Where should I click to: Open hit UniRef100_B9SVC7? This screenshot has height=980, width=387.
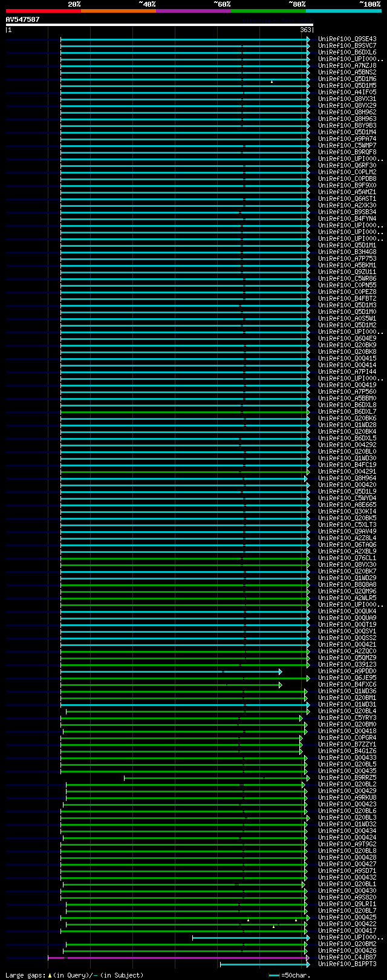[347, 46]
